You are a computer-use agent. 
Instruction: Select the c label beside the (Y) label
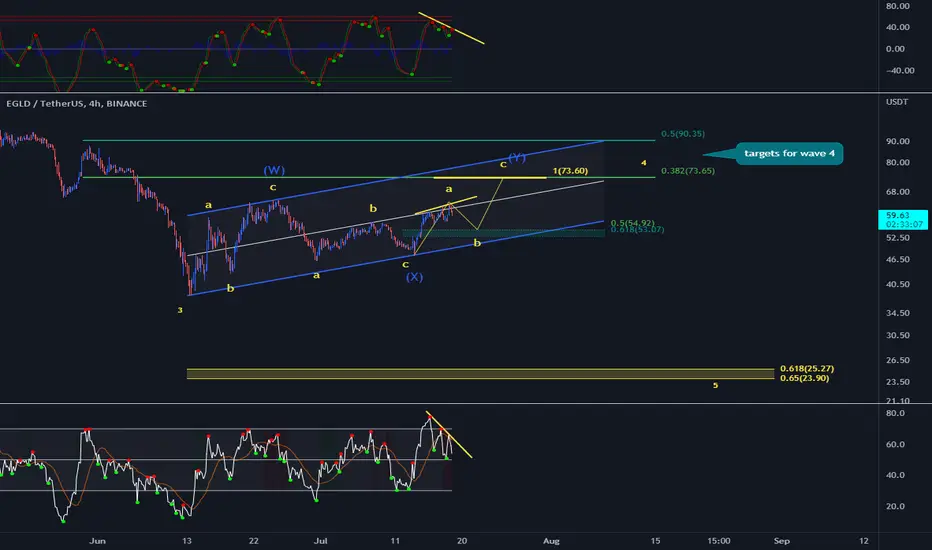tap(503, 164)
